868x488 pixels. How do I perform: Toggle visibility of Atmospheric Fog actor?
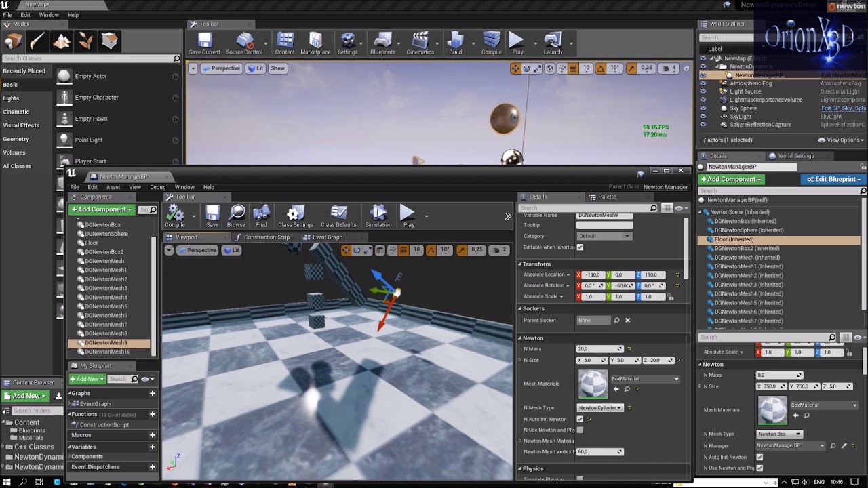(703, 83)
